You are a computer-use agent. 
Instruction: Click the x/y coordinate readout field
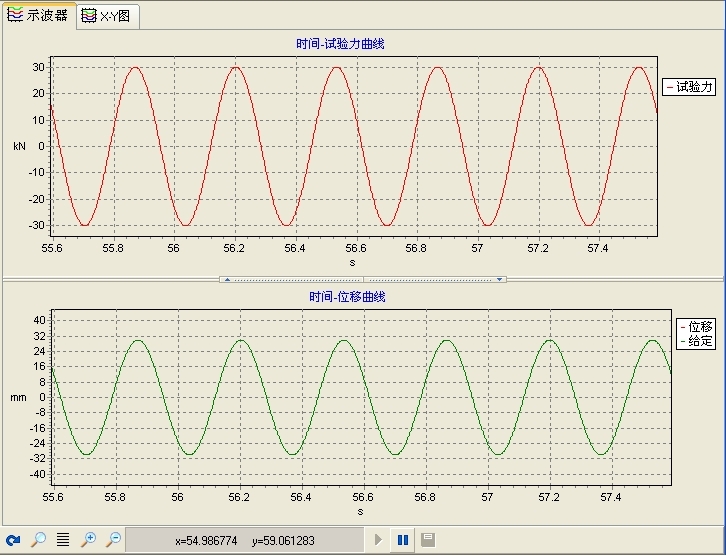pyautogui.click(x=245, y=540)
